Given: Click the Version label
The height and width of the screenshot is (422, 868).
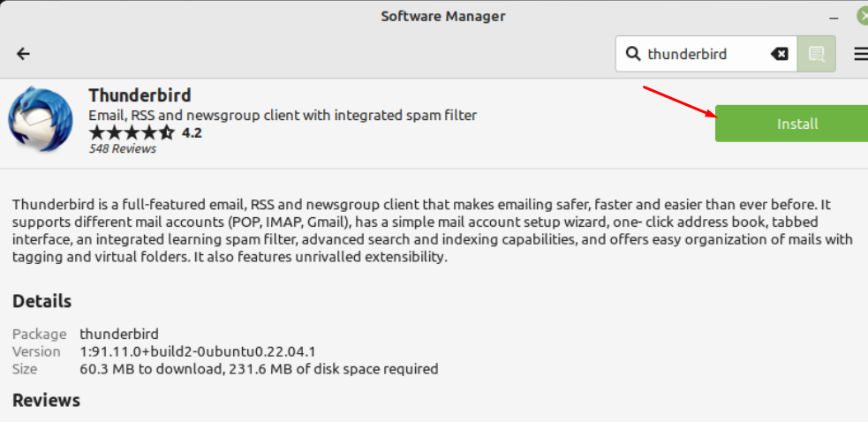Looking at the screenshot, I should pyautogui.click(x=36, y=351).
